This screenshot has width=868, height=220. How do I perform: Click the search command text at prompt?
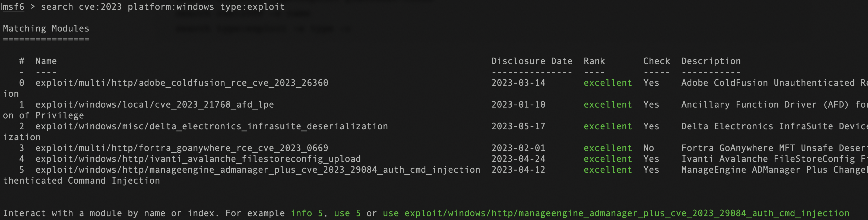(163, 7)
